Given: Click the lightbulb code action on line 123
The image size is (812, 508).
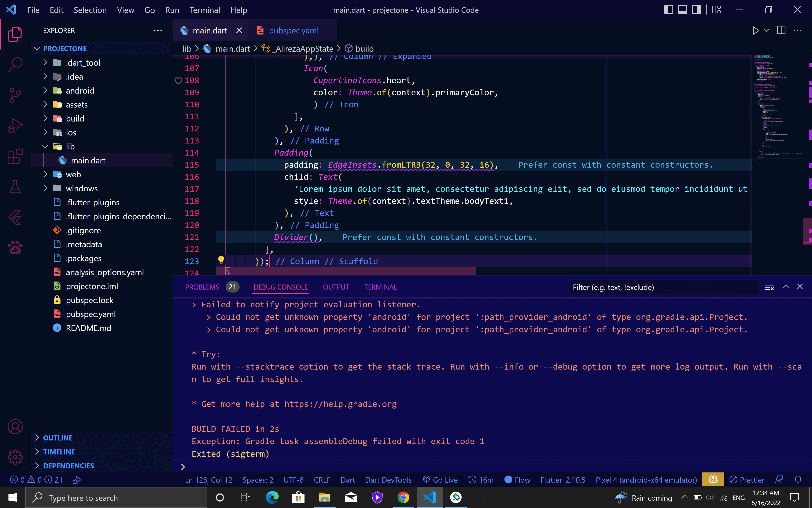Looking at the screenshot, I should tap(221, 260).
